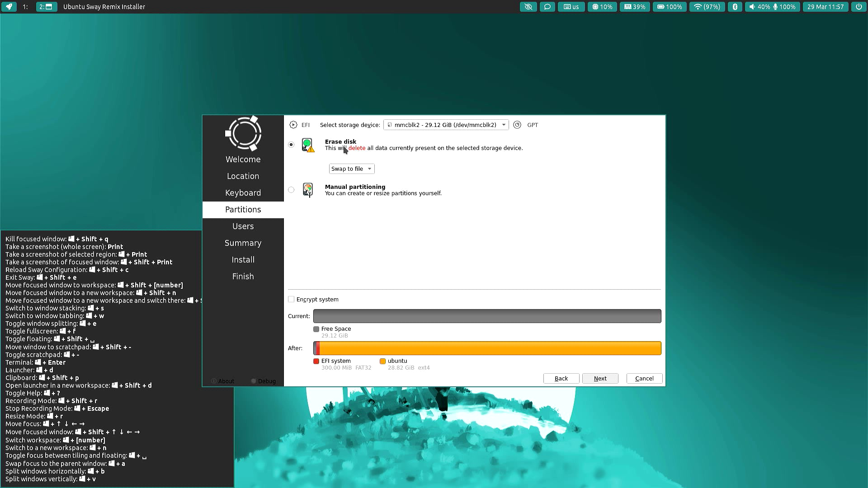Click the rocket launcher icon in top bar
The image size is (868, 488).
click(x=9, y=7)
